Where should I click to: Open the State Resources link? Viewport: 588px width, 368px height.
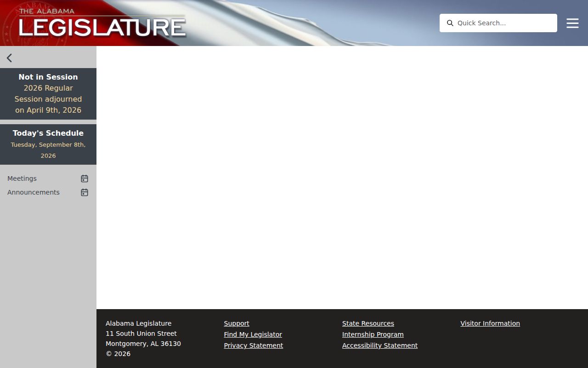[x=368, y=323]
